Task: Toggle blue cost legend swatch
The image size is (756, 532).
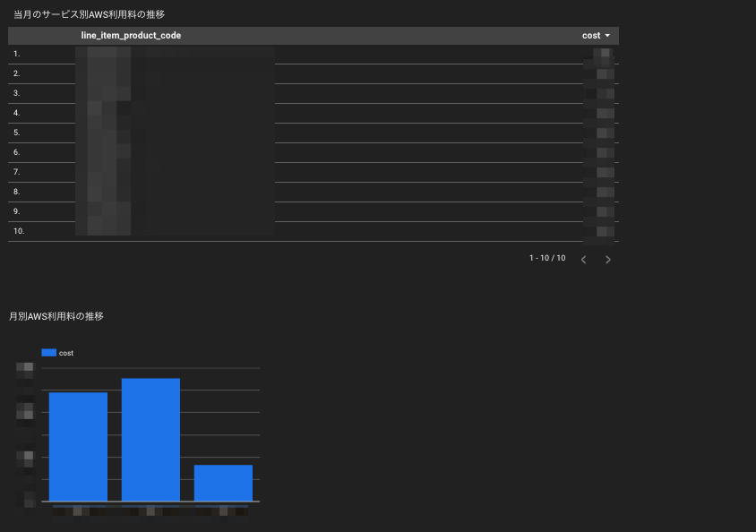Action: tap(48, 353)
